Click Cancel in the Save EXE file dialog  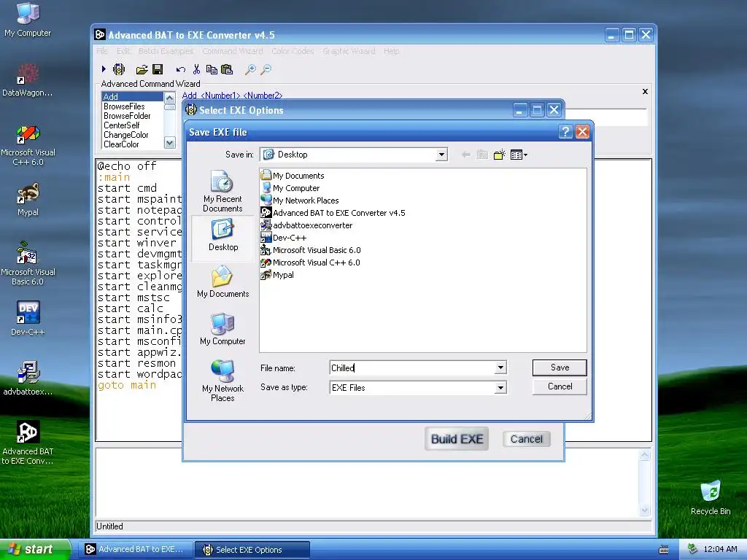(x=560, y=386)
